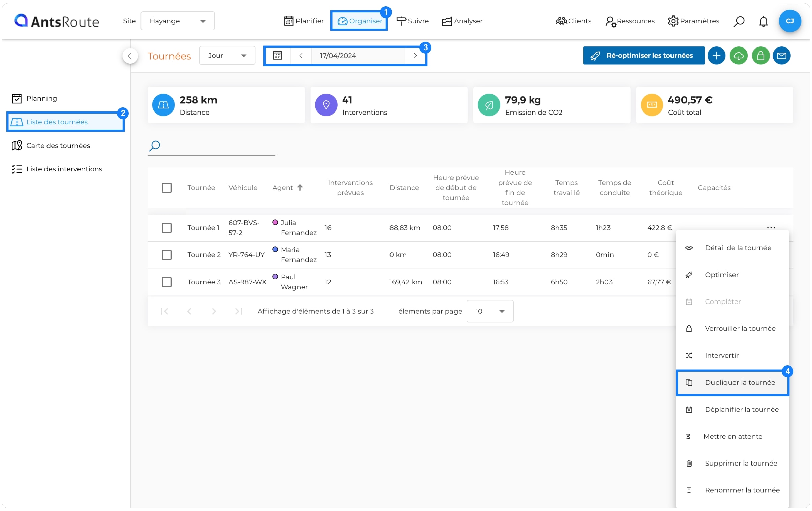Collapse the left sidebar with the chevron
This screenshot has height=511, width=812.
[130, 56]
